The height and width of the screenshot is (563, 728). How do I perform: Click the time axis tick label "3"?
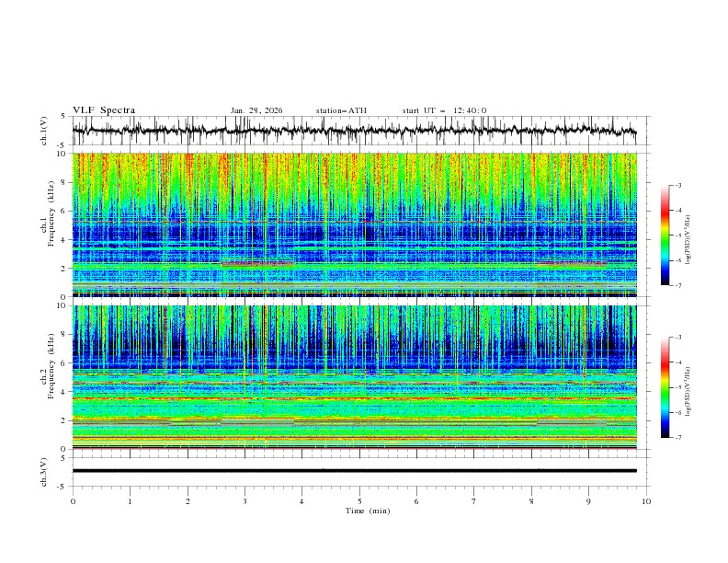tap(245, 501)
